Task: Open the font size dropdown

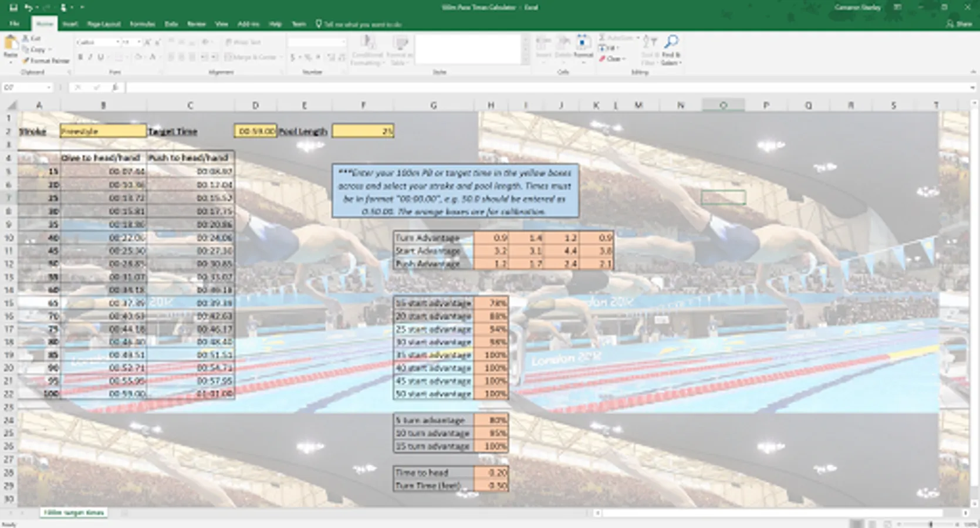Action: (139, 42)
